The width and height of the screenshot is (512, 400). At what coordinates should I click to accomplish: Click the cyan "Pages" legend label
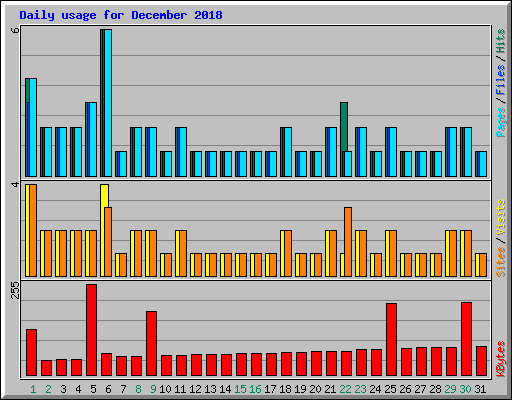click(x=501, y=122)
